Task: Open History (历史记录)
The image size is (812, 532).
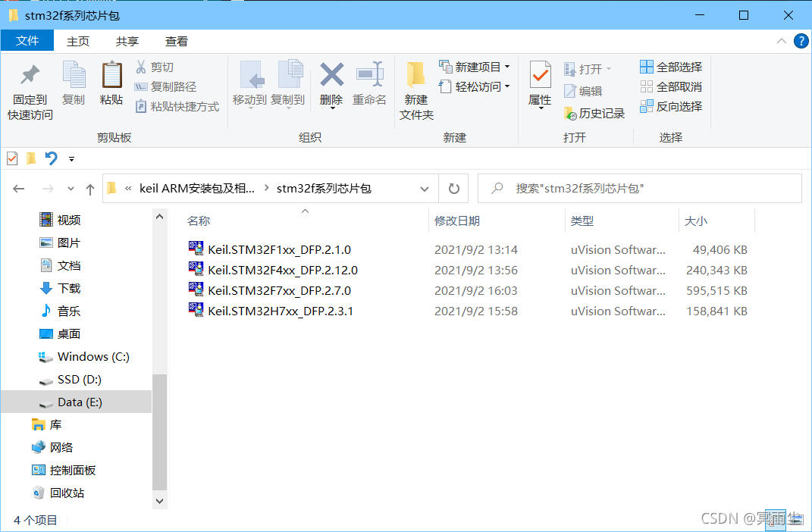Action: (x=594, y=114)
